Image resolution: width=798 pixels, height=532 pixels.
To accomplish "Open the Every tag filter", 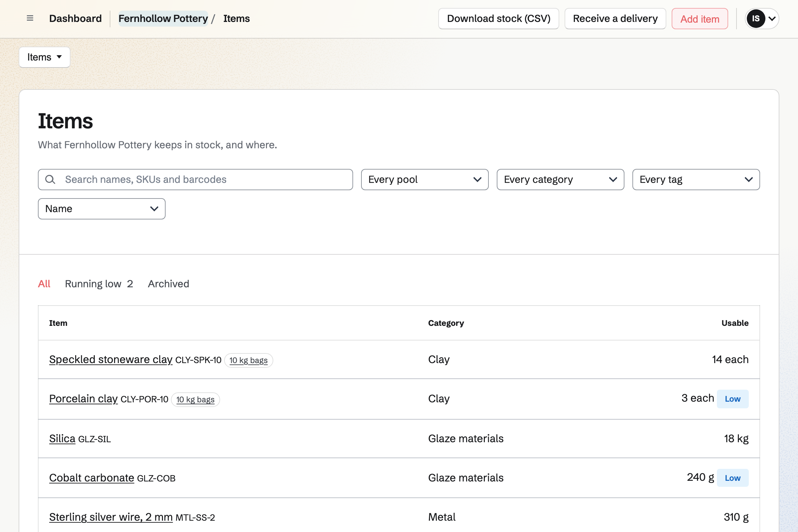I will pos(696,180).
